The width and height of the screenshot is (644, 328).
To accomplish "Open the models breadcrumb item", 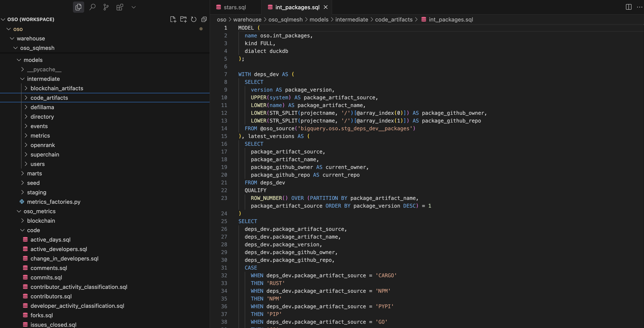I will (319, 20).
